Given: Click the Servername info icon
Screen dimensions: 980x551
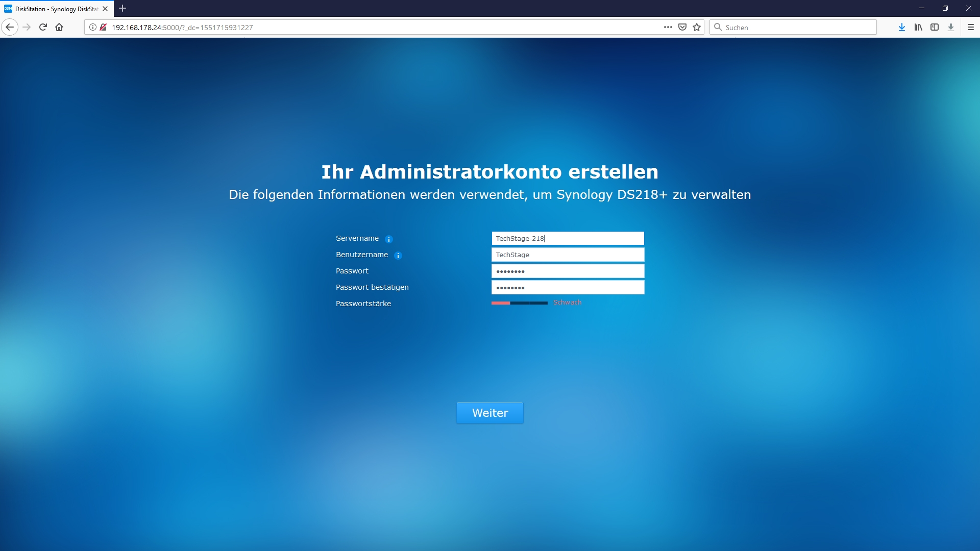Looking at the screenshot, I should (x=388, y=239).
